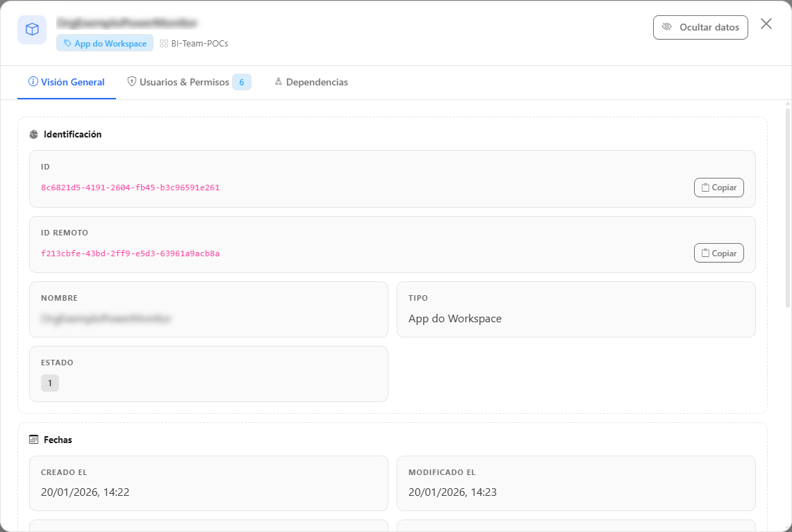Screen dimensions: 792x532
Task: Click the Estado badge showing 1
Action: pyautogui.click(x=50, y=383)
